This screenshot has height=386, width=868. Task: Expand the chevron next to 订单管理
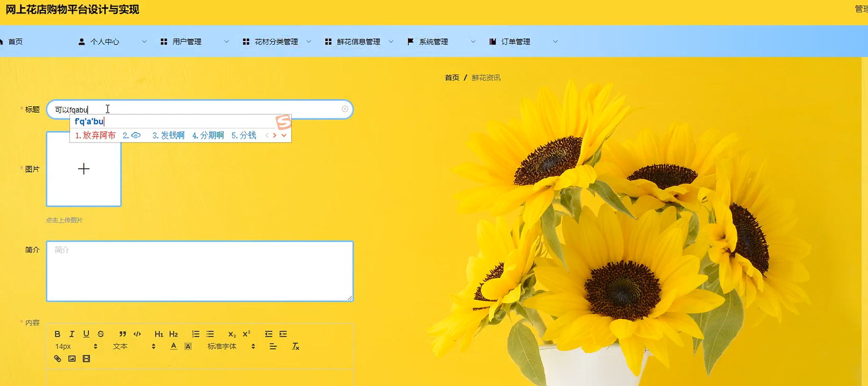point(555,42)
